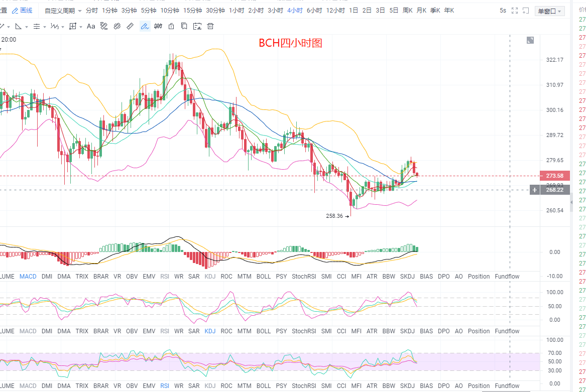Open the 自定义周期 dropdown
The width and height of the screenshot is (586, 392).
click(x=63, y=11)
